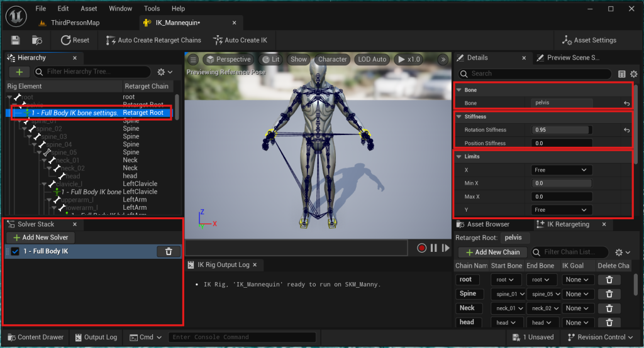This screenshot has height=348, width=644.
Task: Click the record button below viewport
Action: click(421, 248)
